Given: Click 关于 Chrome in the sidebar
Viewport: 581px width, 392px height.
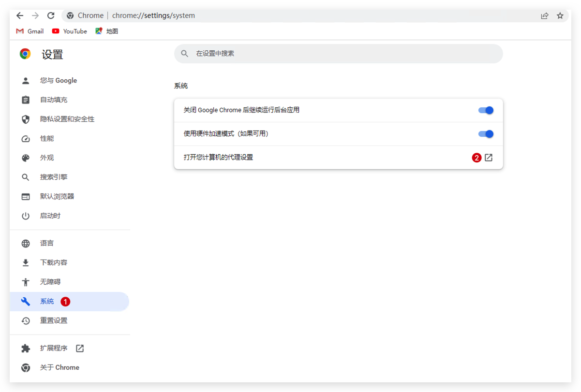Looking at the screenshot, I should [x=59, y=368].
